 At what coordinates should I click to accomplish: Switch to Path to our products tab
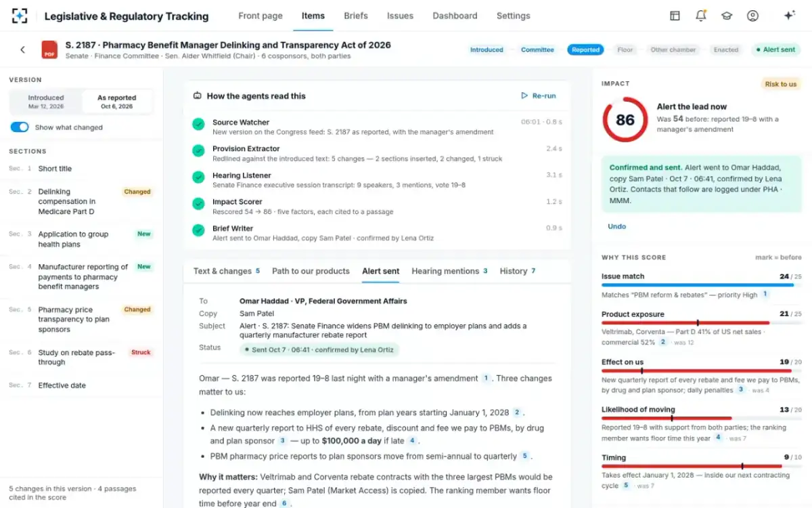(x=311, y=271)
